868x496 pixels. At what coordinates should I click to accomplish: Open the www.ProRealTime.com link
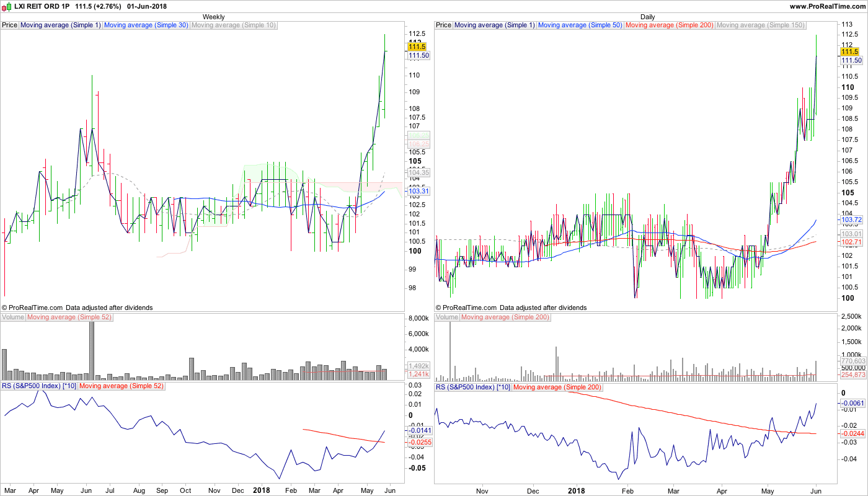click(827, 6)
